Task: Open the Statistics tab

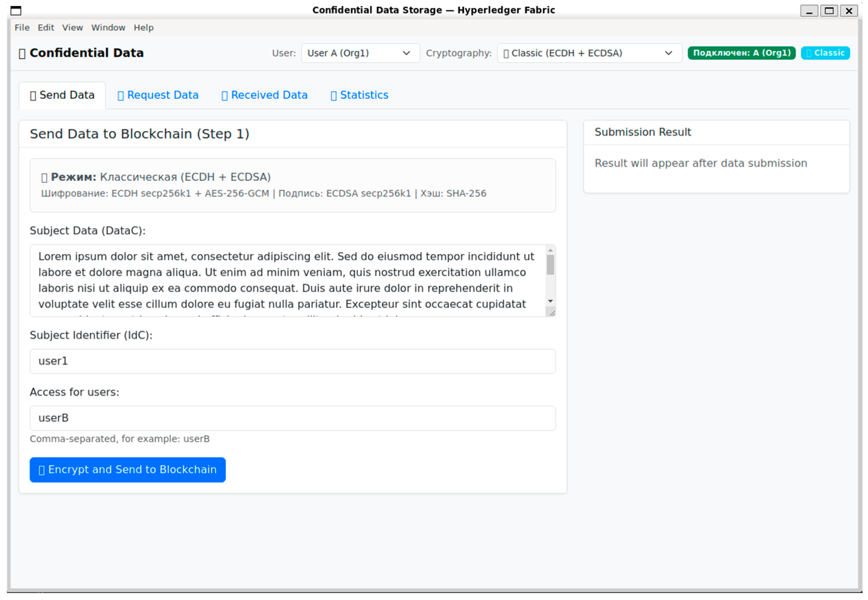Action: point(359,95)
